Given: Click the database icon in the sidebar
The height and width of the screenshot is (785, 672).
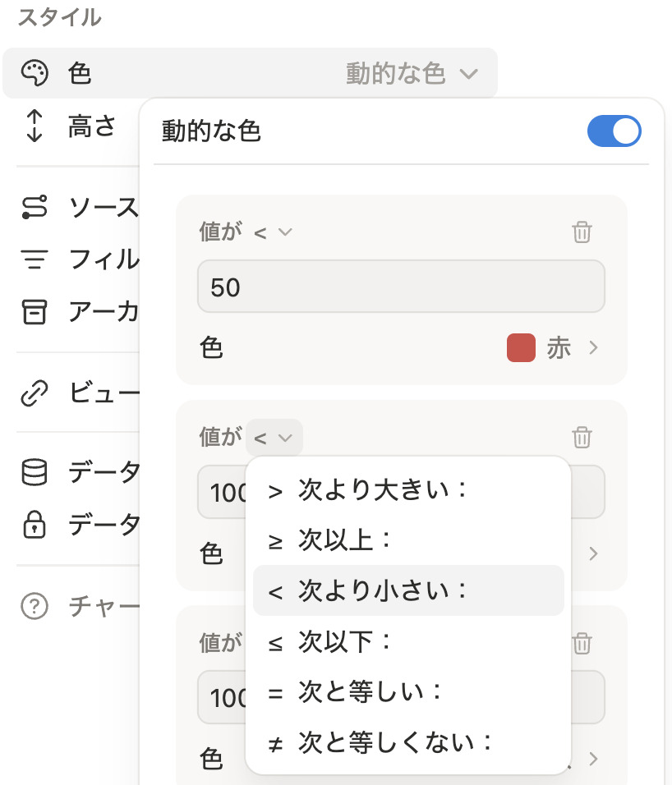Looking at the screenshot, I should (35, 472).
